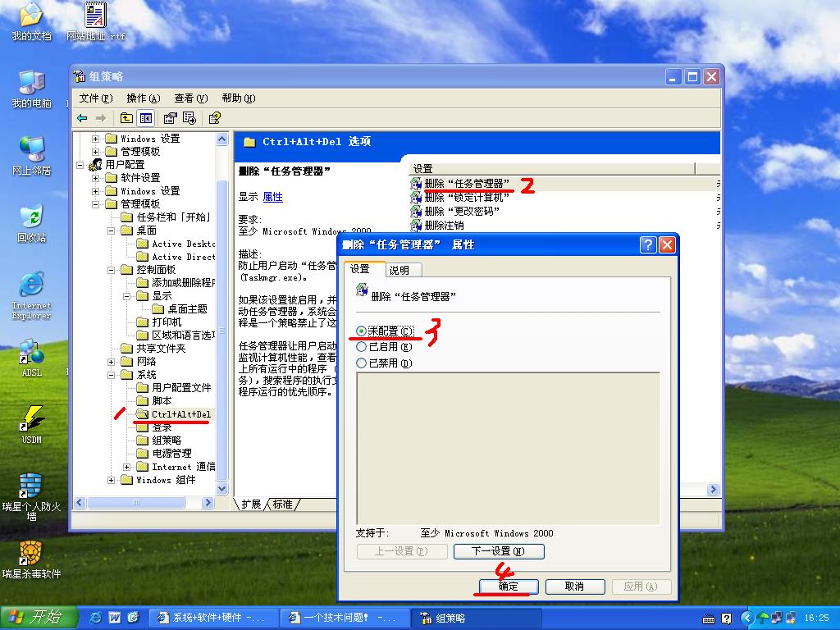
Task: Expand the Windows 组件 tree node
Action: point(111,480)
